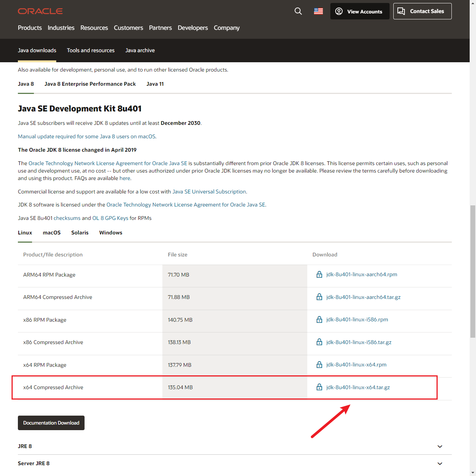Switch to Java 8 Enterprise Performance Pack tab
Screen dimensions: 476x476
[x=90, y=84]
